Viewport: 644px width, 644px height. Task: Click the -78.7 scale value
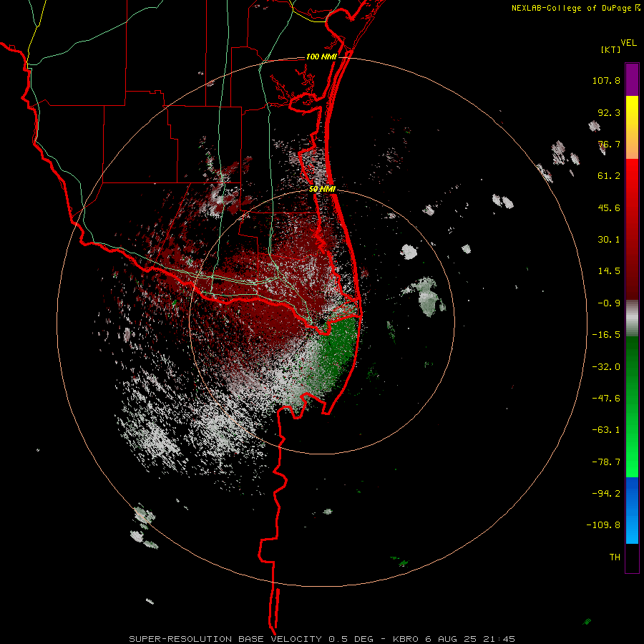(x=606, y=462)
